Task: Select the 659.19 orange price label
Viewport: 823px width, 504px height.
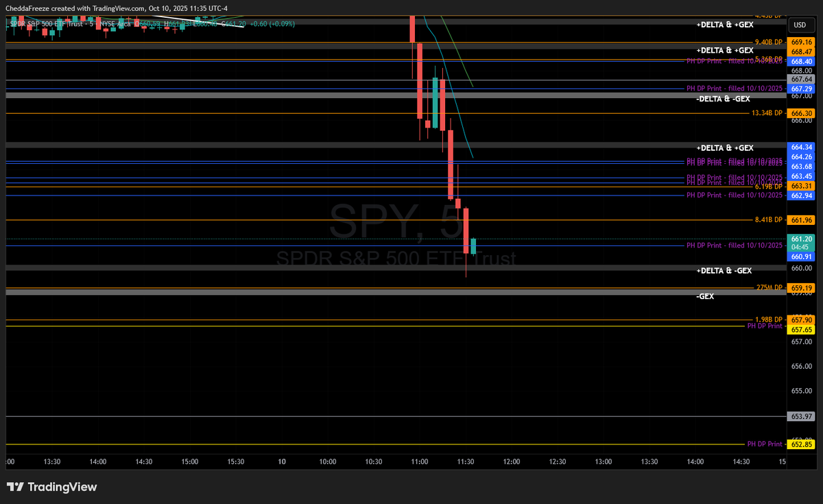Action: click(801, 288)
